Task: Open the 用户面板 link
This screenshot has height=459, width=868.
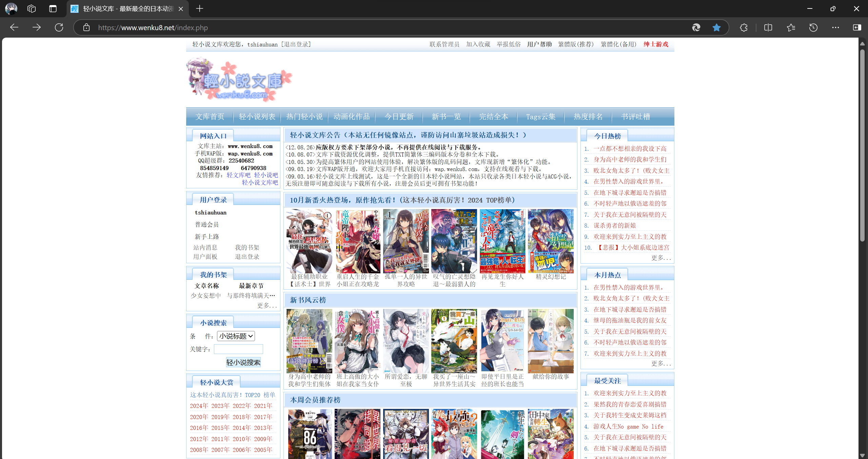Action: (205, 257)
